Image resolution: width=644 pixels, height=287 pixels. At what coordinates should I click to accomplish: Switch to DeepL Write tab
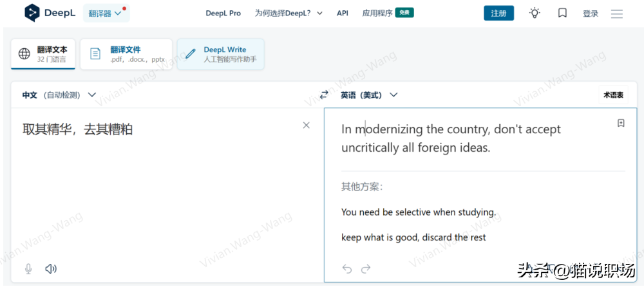point(220,54)
